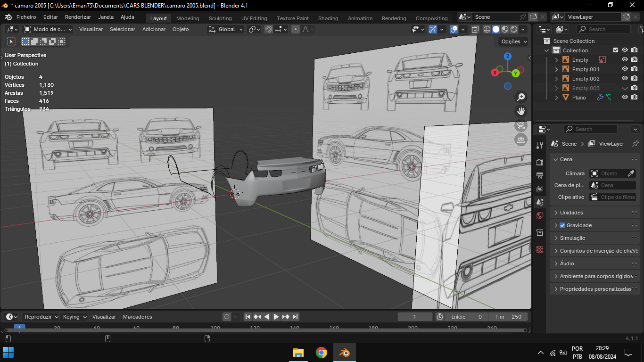Viewport: 644px width, 362px height.
Task: Click the pan hand viewport gizmo
Action: [521, 111]
